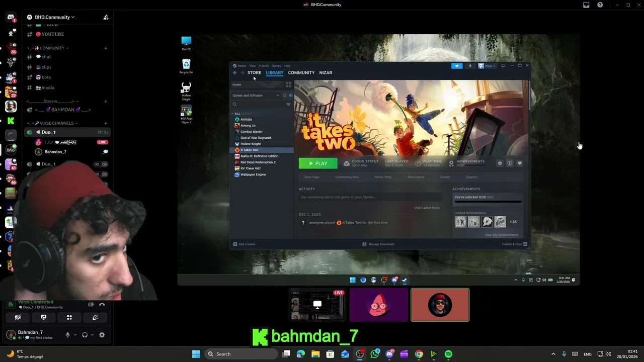Mute microphone in Discord user panel
Viewport: 644px width, 362px height.
click(67, 335)
